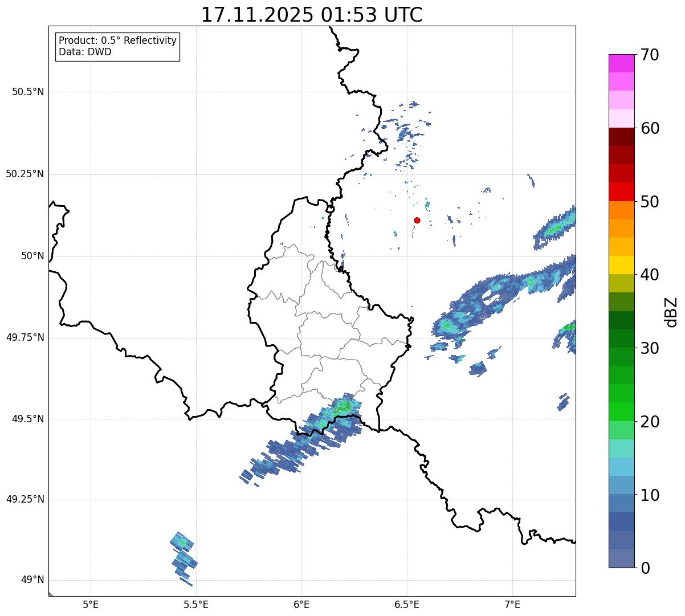
Task: Click the Product: 0.5° Reflectivity label
Action: click(x=117, y=40)
